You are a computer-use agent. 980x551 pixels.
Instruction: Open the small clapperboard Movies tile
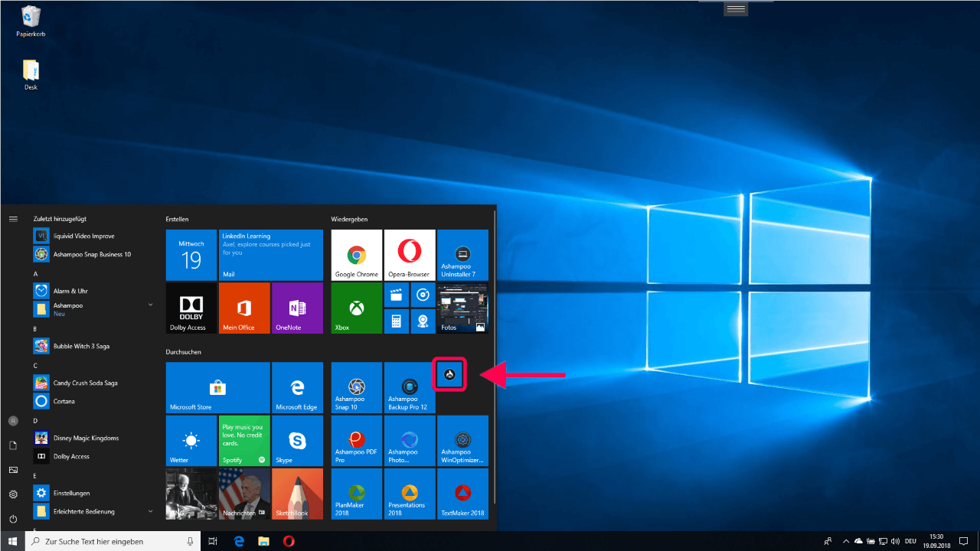click(x=397, y=295)
